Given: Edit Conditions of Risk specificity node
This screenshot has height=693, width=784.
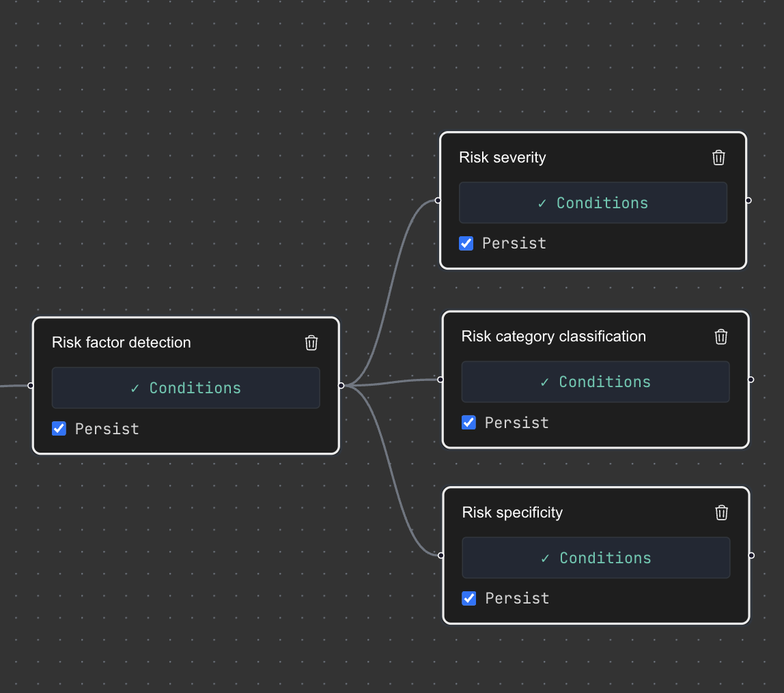Looking at the screenshot, I should pyautogui.click(x=596, y=558).
